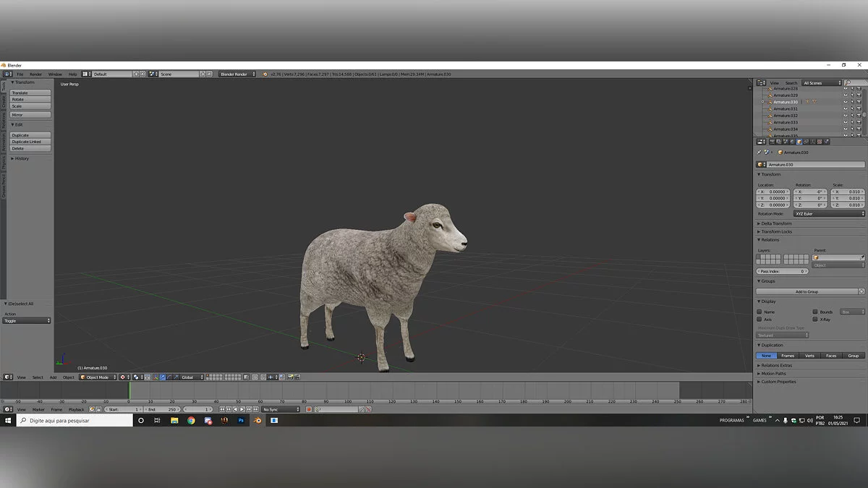Click the Add to Group button
The width and height of the screenshot is (868, 488).
807,291
